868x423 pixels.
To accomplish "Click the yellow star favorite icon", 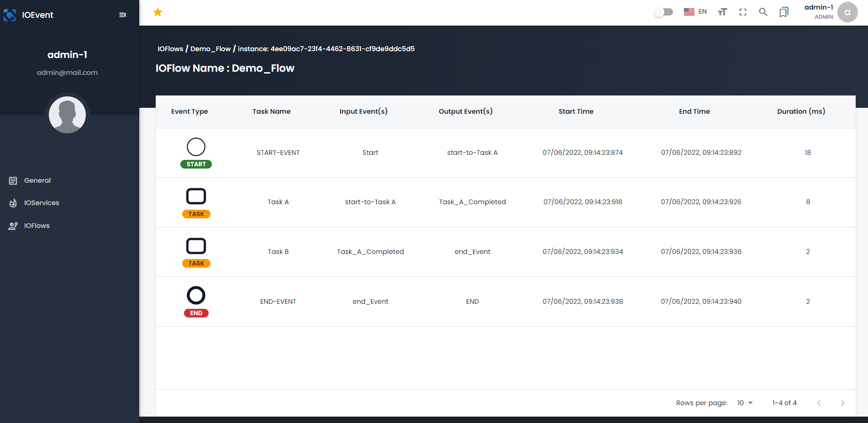I will pyautogui.click(x=158, y=12).
